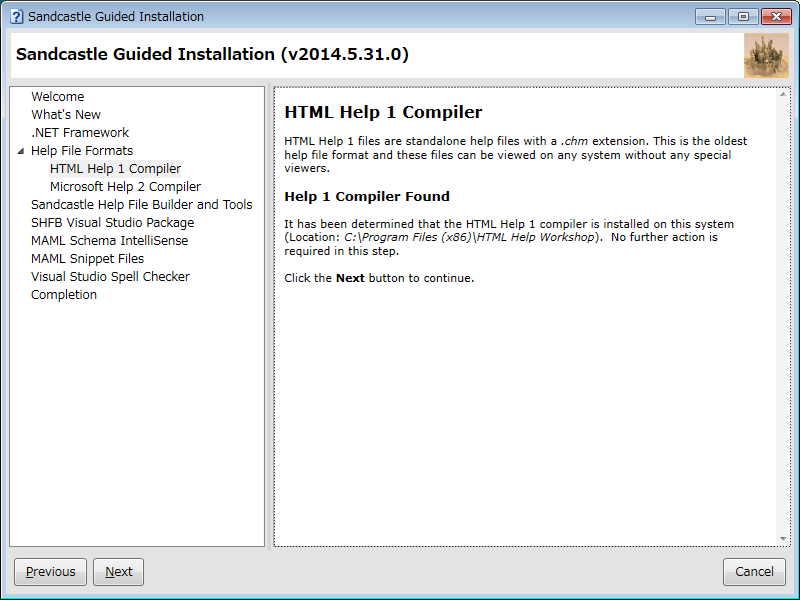
Task: Select HTML Help 1 Compiler item
Action: point(115,168)
